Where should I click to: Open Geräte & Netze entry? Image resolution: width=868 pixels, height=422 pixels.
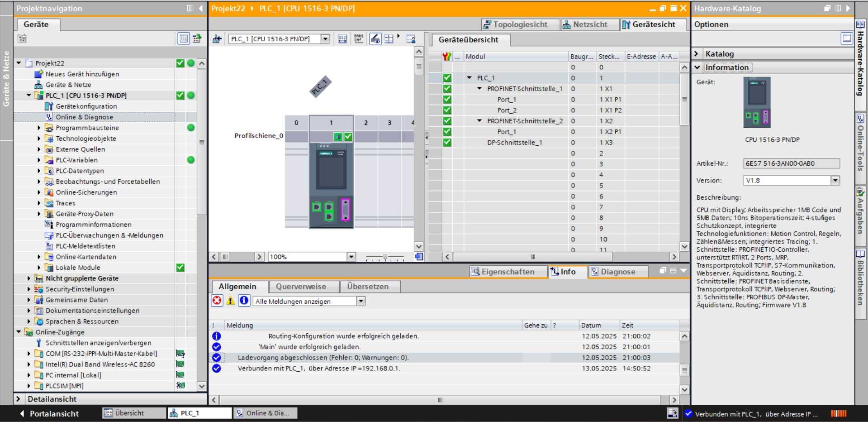pyautogui.click(x=68, y=85)
